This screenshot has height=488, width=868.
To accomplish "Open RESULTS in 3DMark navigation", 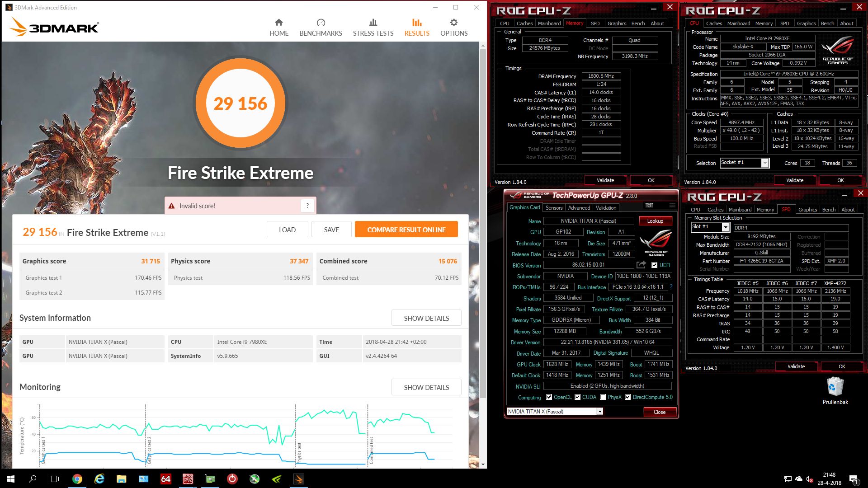I will click(x=417, y=28).
